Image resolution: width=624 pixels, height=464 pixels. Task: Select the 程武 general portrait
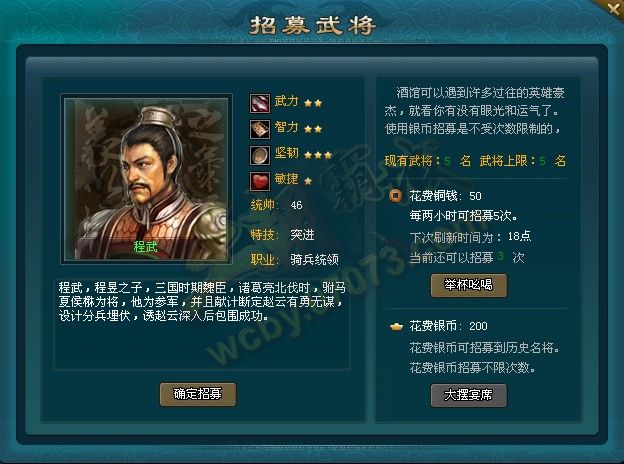(146, 179)
